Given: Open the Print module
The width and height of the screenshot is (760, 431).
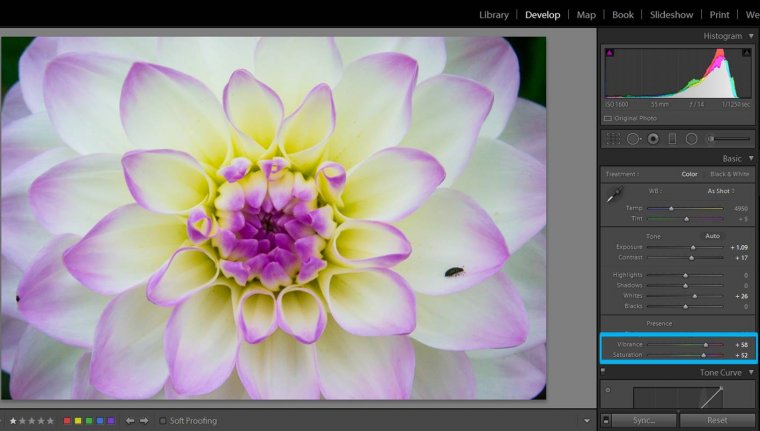Looking at the screenshot, I should (719, 15).
